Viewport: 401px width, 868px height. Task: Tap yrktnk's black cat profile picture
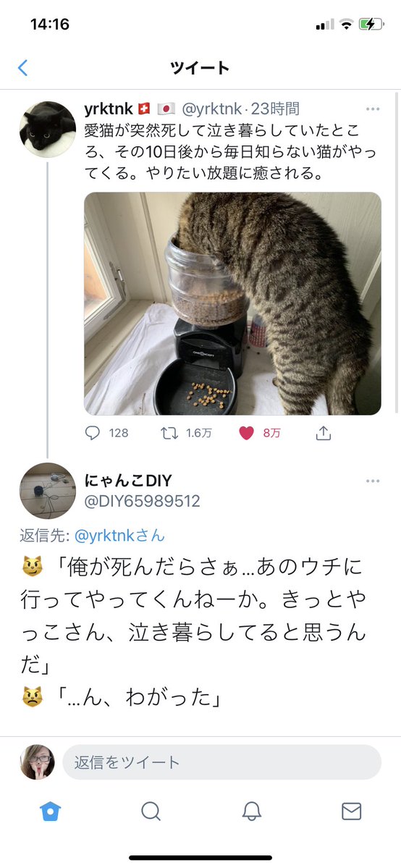point(48,129)
